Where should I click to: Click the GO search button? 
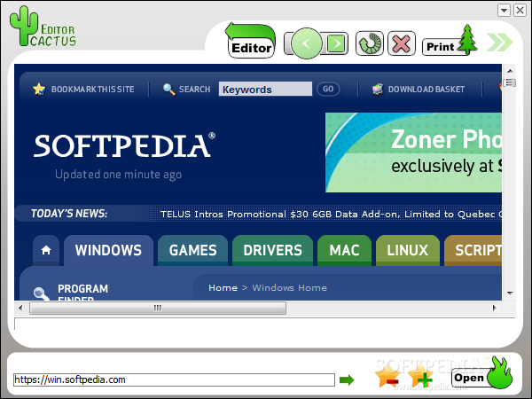tap(328, 89)
